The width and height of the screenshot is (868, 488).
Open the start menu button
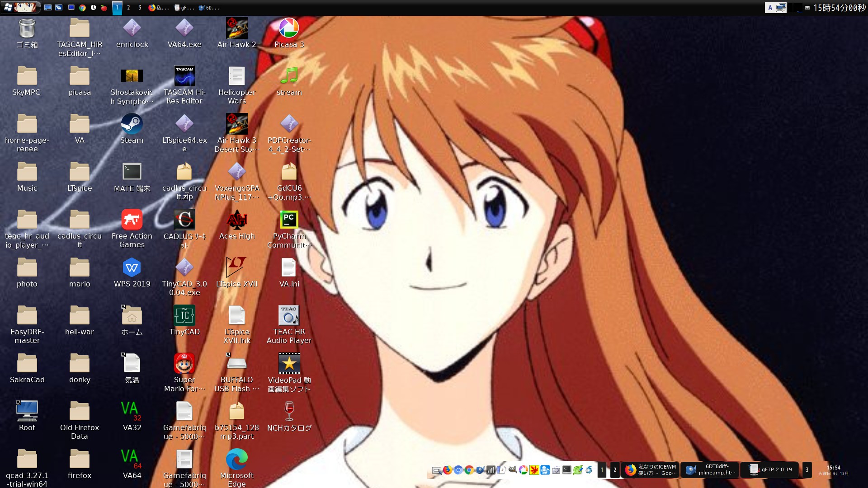click(21, 7)
